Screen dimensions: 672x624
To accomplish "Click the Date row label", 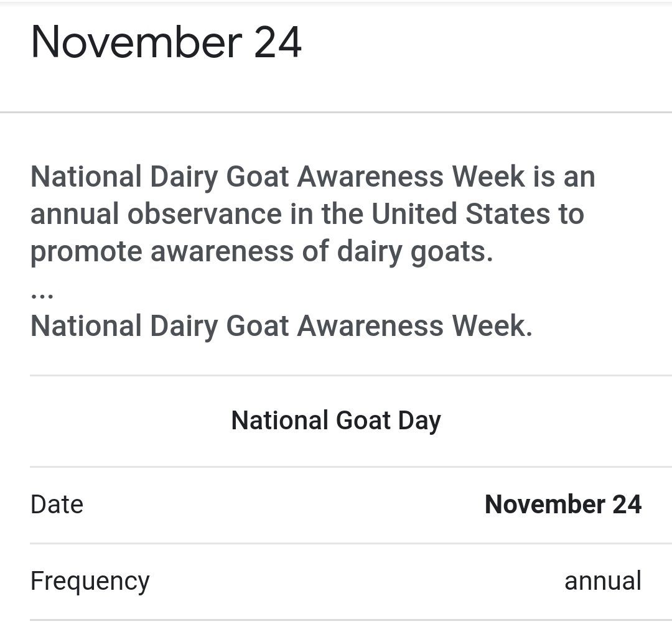I will click(x=57, y=505).
